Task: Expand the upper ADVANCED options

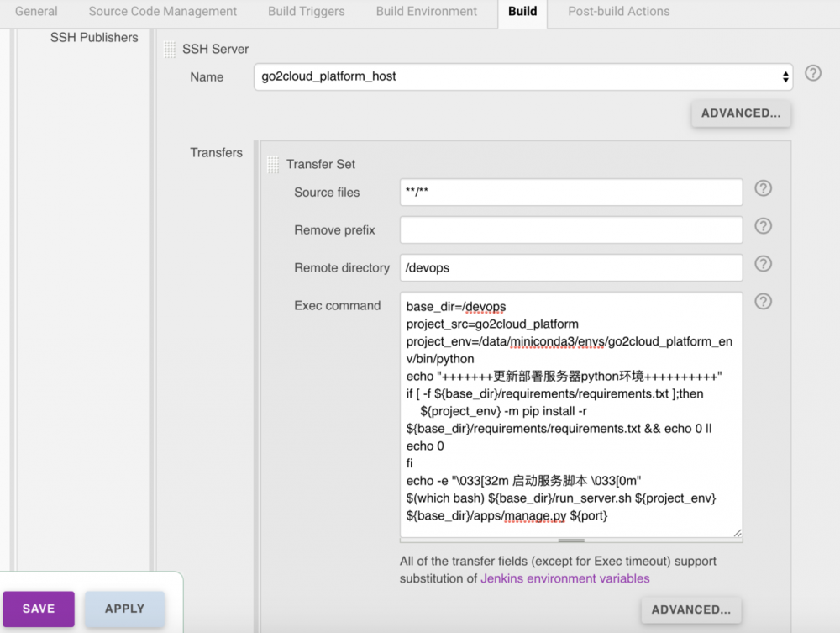Action: coord(740,113)
